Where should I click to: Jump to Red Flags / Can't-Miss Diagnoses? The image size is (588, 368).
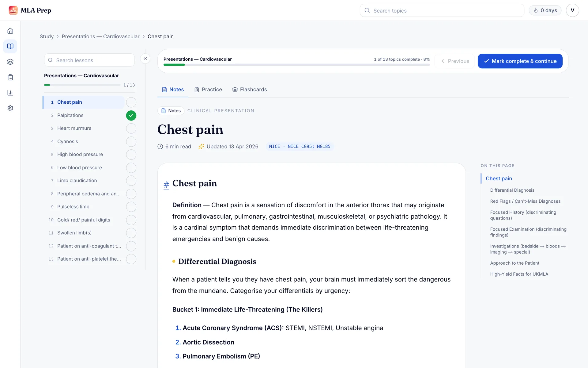(x=525, y=201)
